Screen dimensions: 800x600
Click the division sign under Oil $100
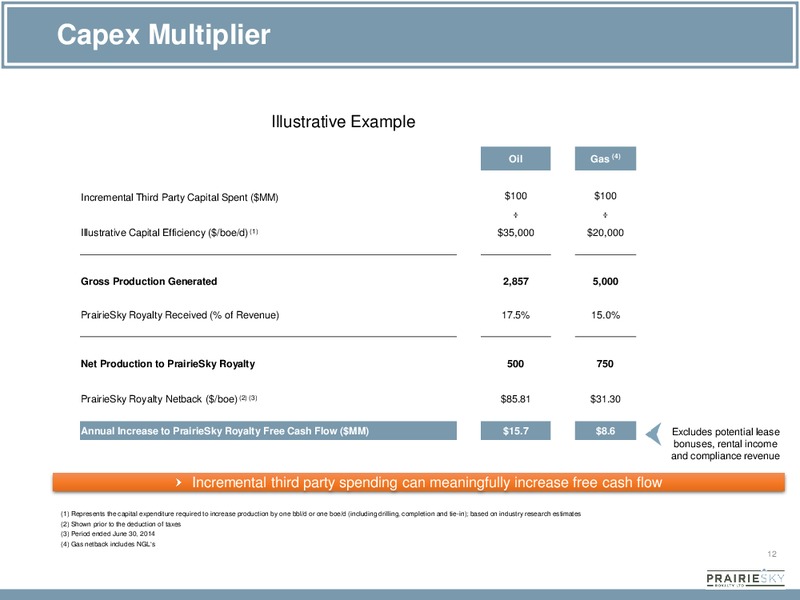click(516, 215)
